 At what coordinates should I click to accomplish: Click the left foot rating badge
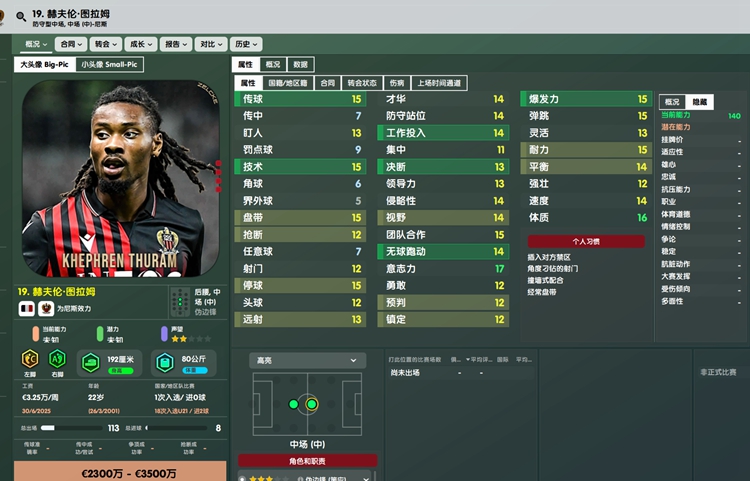pyautogui.click(x=30, y=359)
